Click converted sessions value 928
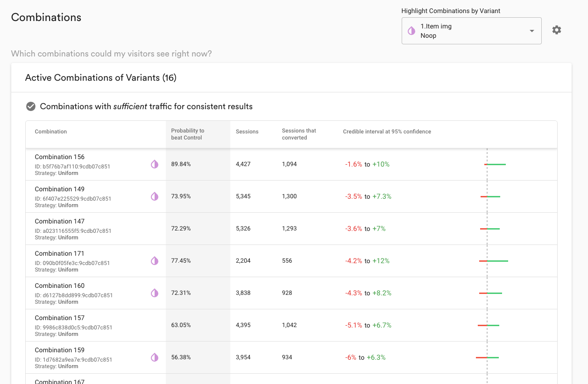The width and height of the screenshot is (588, 384). coord(287,293)
